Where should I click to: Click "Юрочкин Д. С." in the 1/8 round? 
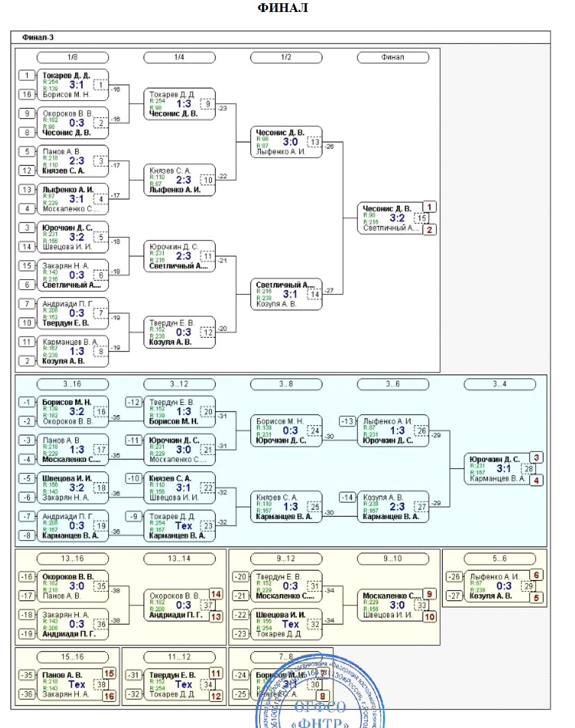(x=67, y=227)
